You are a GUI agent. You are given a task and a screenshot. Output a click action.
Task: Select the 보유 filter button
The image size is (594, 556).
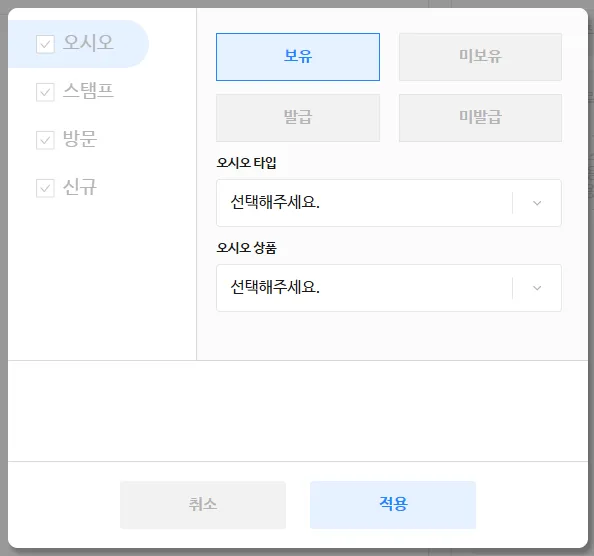pyautogui.click(x=298, y=57)
